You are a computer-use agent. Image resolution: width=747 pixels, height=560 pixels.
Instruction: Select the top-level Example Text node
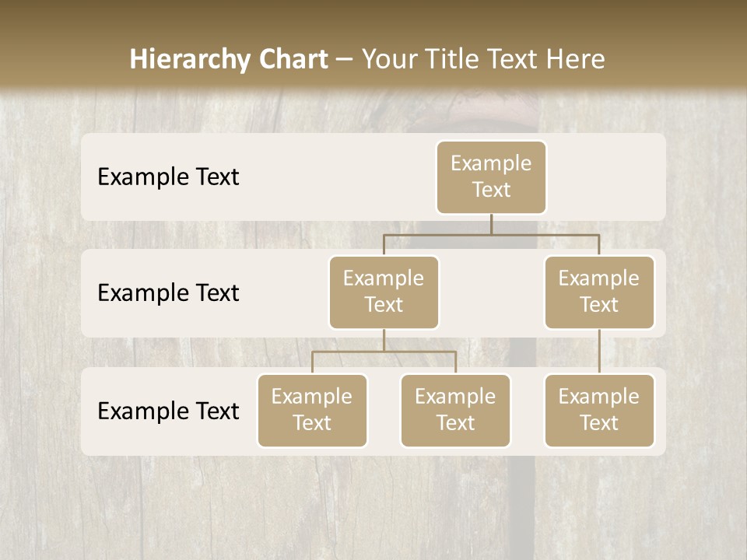tap(491, 177)
